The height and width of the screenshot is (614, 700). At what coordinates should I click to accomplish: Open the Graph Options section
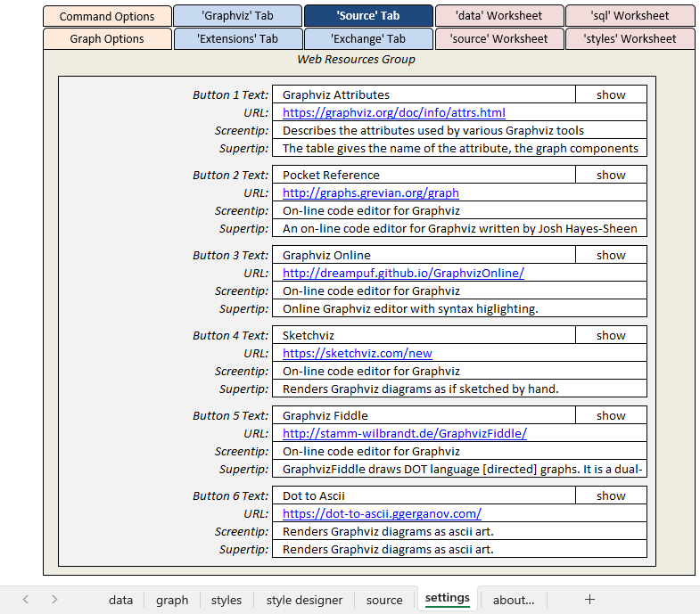tap(107, 39)
